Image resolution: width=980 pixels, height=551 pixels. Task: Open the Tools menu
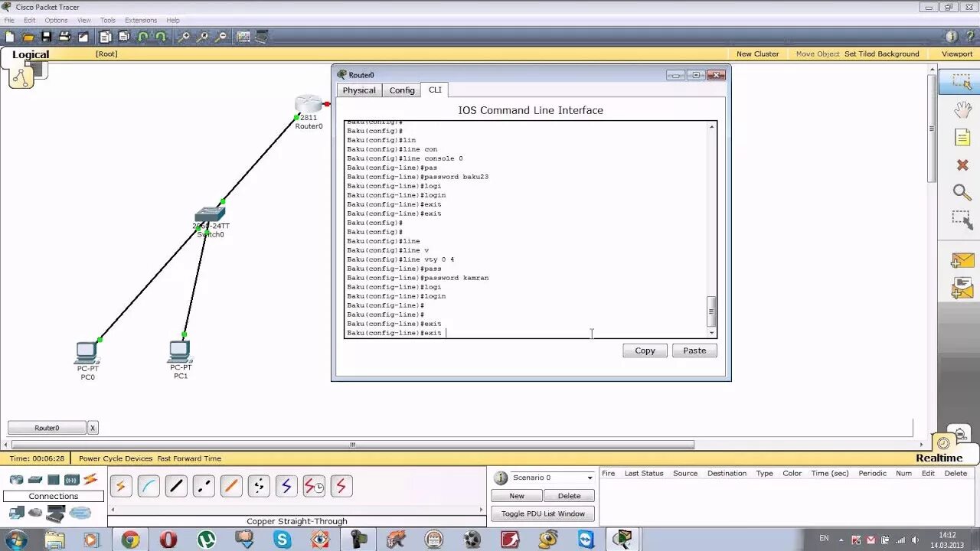coord(108,20)
